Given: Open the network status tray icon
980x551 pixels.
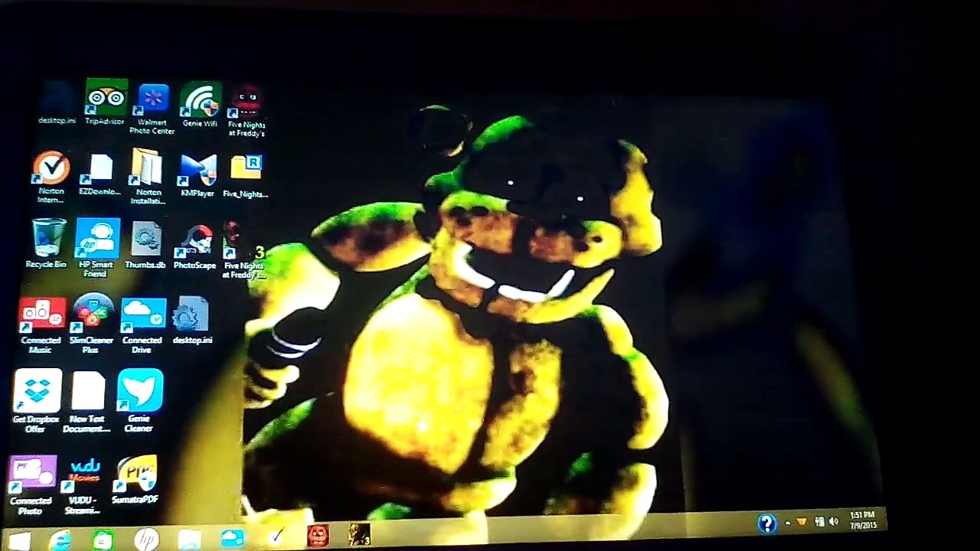Looking at the screenshot, I should point(819,521).
